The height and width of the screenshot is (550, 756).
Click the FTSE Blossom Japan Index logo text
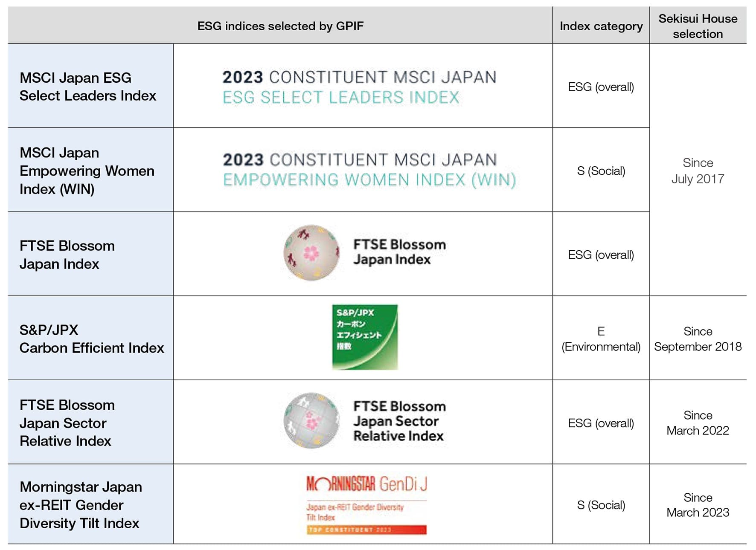(399, 252)
